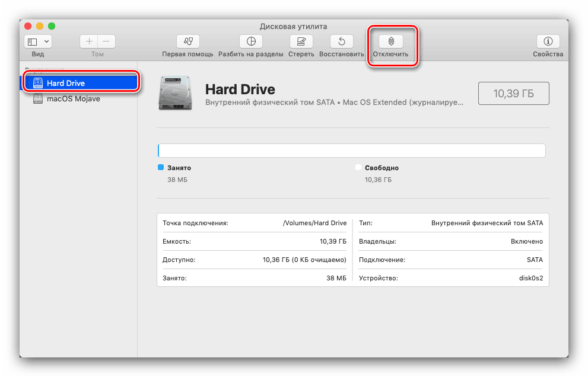This screenshot has width=588, height=377.
Task: Click the Емкость 10,39 ГБ value
Action: pyautogui.click(x=333, y=241)
